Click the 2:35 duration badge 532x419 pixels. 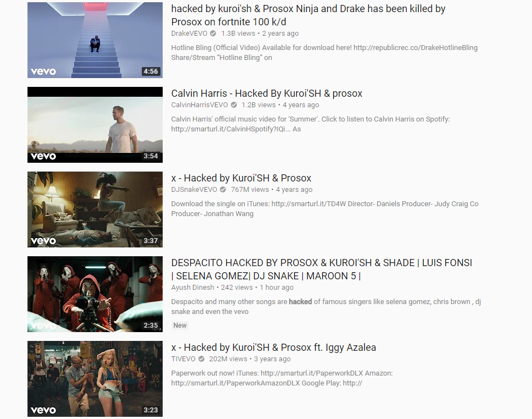151,326
